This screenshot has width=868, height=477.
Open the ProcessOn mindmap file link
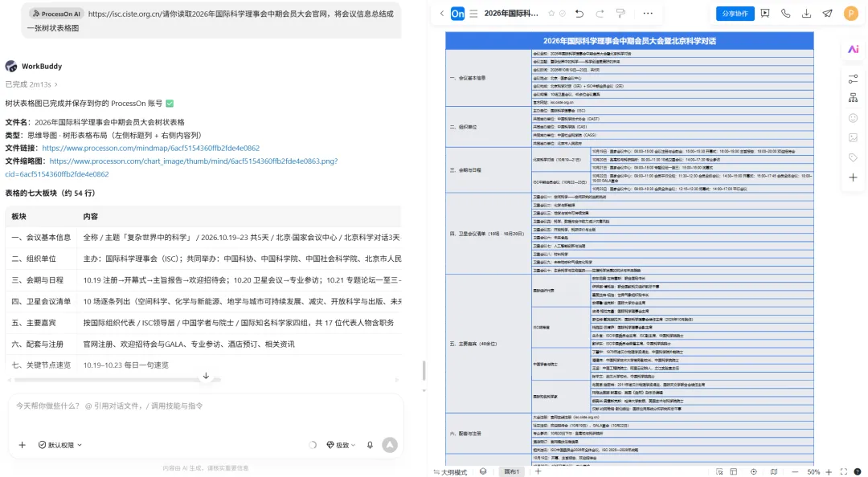[x=150, y=148]
